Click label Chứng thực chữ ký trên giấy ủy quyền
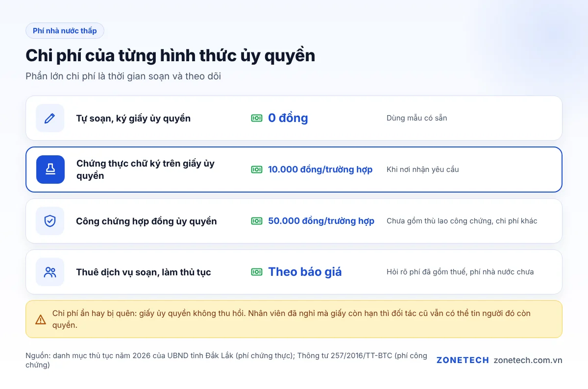This screenshot has width=588, height=389. coord(146,170)
